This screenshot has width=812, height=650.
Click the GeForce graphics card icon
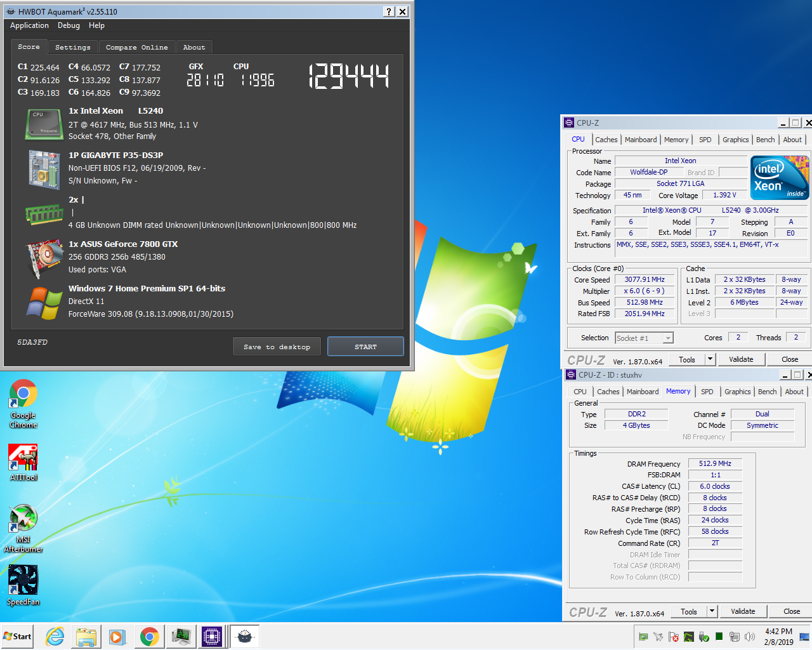(x=44, y=259)
